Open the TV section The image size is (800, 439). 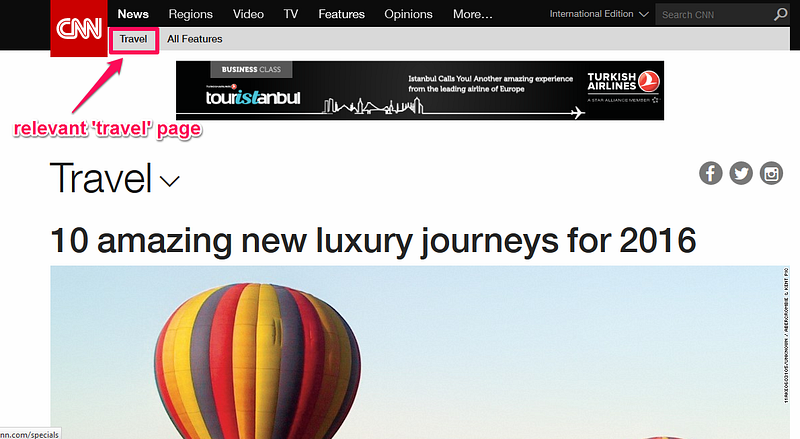point(291,14)
